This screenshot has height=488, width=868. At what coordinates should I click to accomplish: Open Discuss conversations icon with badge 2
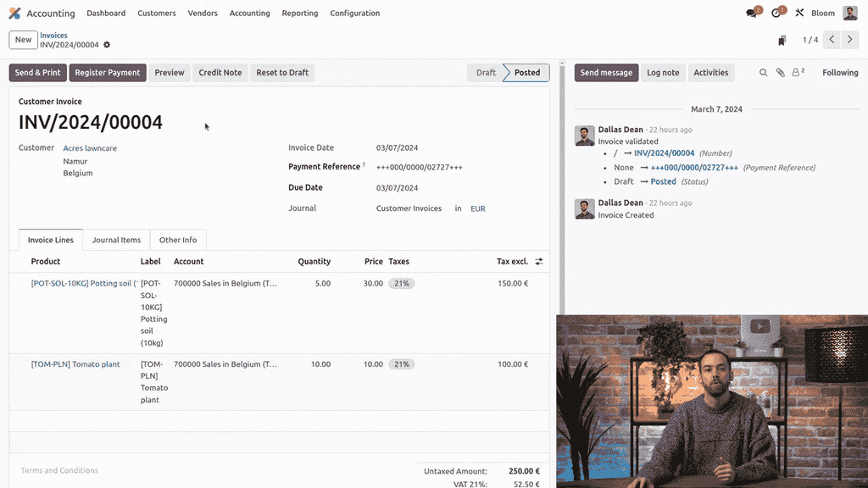(x=751, y=13)
